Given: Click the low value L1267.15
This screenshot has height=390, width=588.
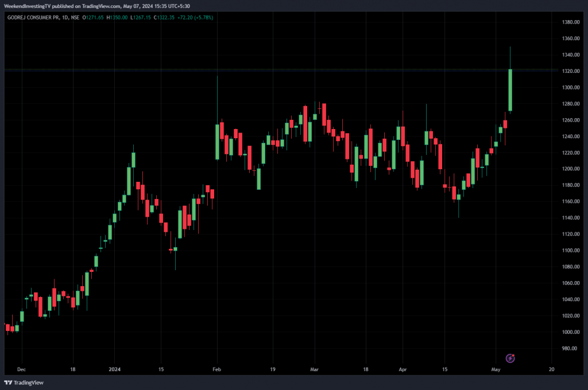Looking at the screenshot, I should point(141,17).
